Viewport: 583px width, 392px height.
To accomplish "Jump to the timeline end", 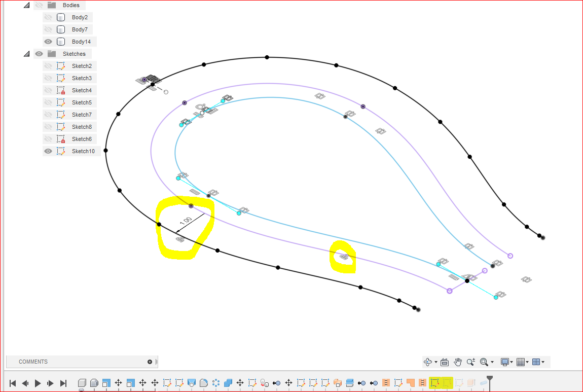I will [x=63, y=383].
